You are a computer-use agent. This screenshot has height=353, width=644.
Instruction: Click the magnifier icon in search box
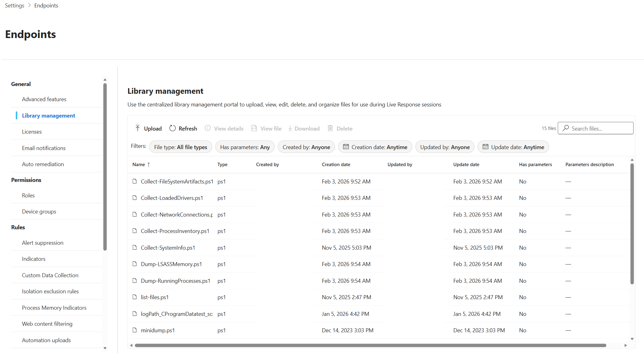(566, 128)
